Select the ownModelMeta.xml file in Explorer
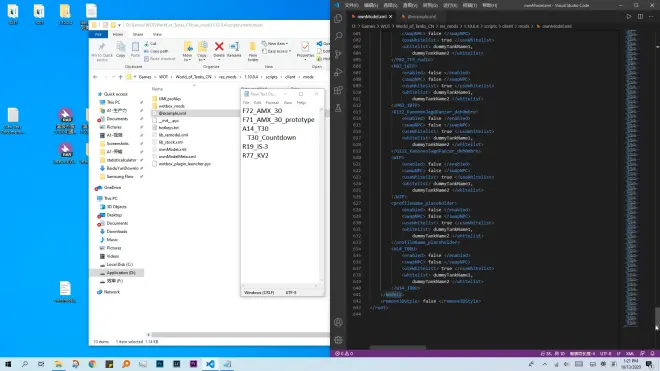Image resolution: width=660 pixels, height=371 pixels. (x=177, y=157)
